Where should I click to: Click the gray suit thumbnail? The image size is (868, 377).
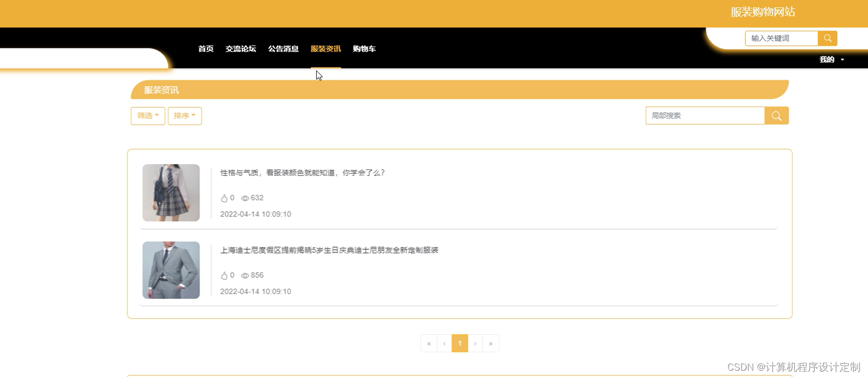(x=171, y=270)
